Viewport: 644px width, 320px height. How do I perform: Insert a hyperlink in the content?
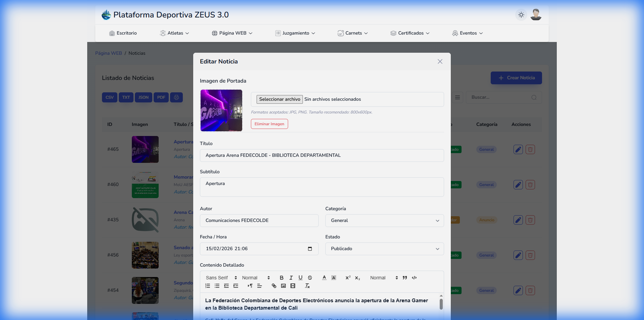point(274,286)
